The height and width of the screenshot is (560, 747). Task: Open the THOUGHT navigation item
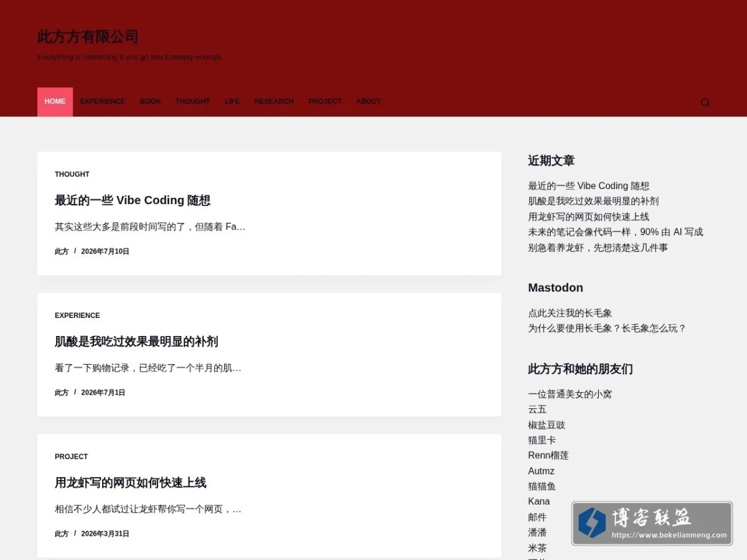(192, 101)
